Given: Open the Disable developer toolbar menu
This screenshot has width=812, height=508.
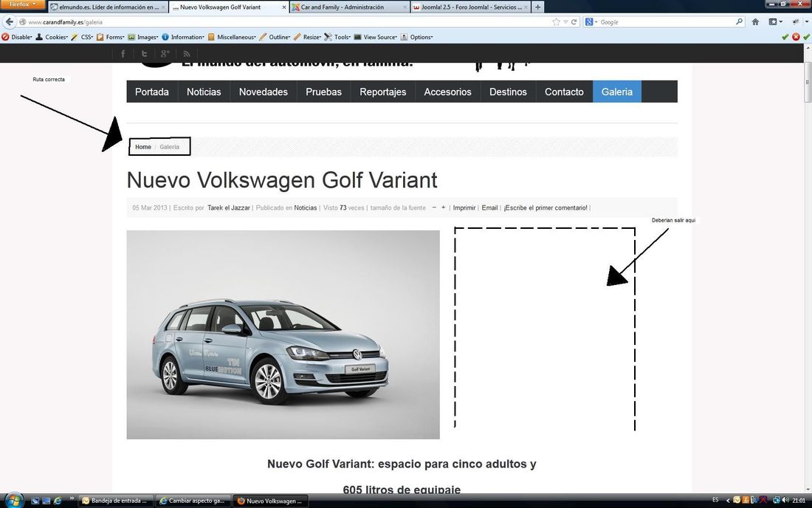Looking at the screenshot, I should (17, 37).
